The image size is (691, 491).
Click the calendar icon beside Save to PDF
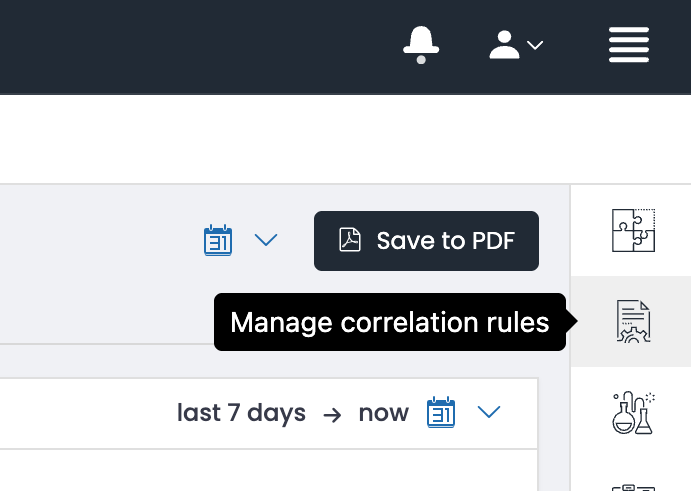pyautogui.click(x=218, y=240)
